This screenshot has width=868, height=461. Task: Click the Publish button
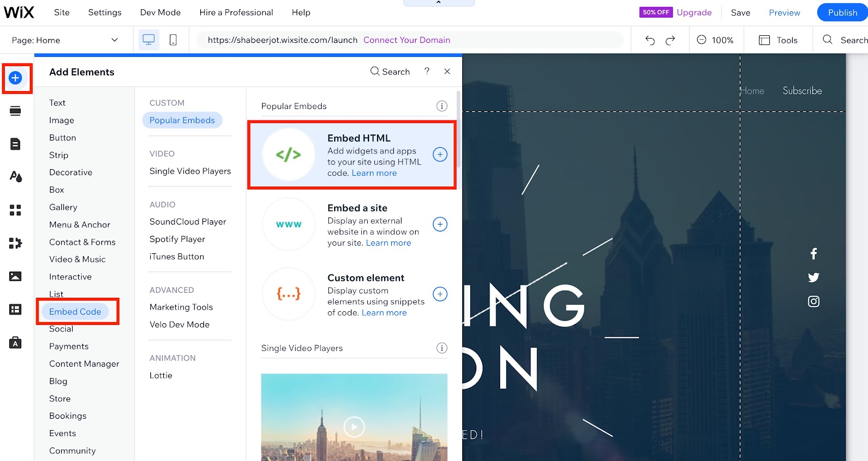point(843,12)
